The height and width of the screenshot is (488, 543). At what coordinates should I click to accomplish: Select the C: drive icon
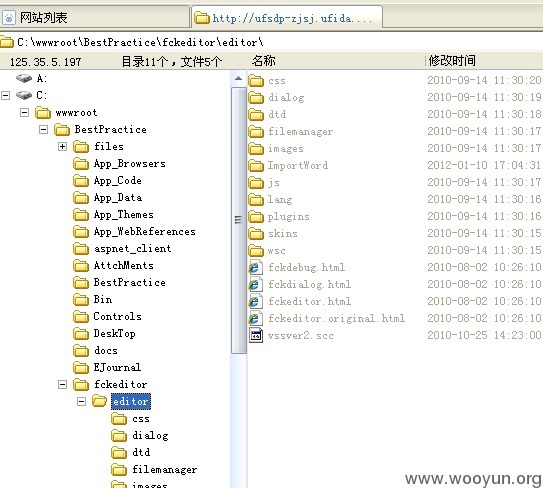[24, 95]
